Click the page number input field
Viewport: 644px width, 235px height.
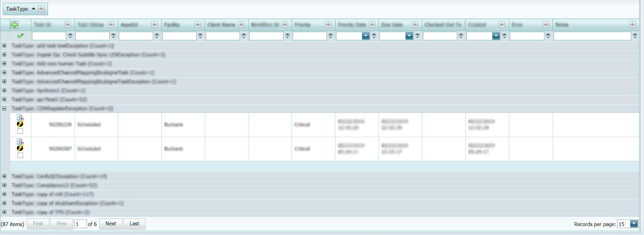point(80,224)
